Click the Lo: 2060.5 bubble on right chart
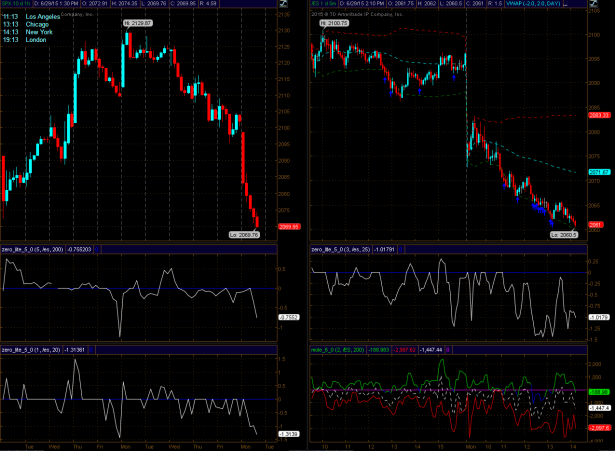Image resolution: width=615 pixels, height=451 pixels. point(564,234)
